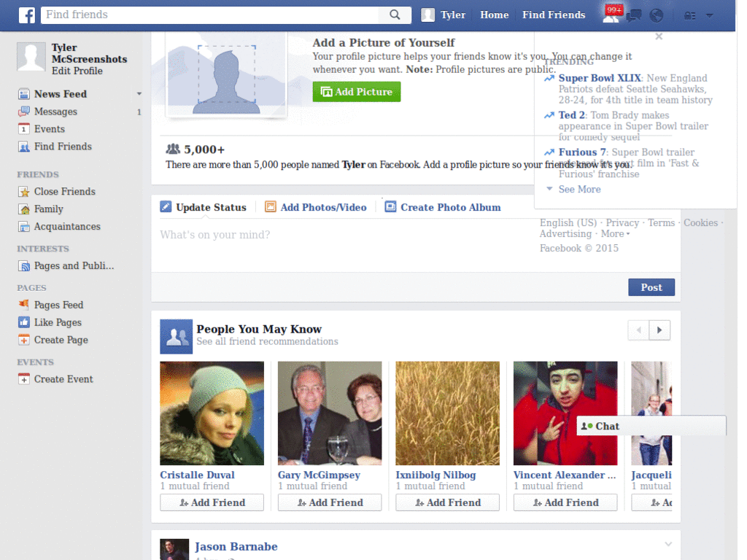Add Ixniibolg Nilbog as friend

[447, 502]
